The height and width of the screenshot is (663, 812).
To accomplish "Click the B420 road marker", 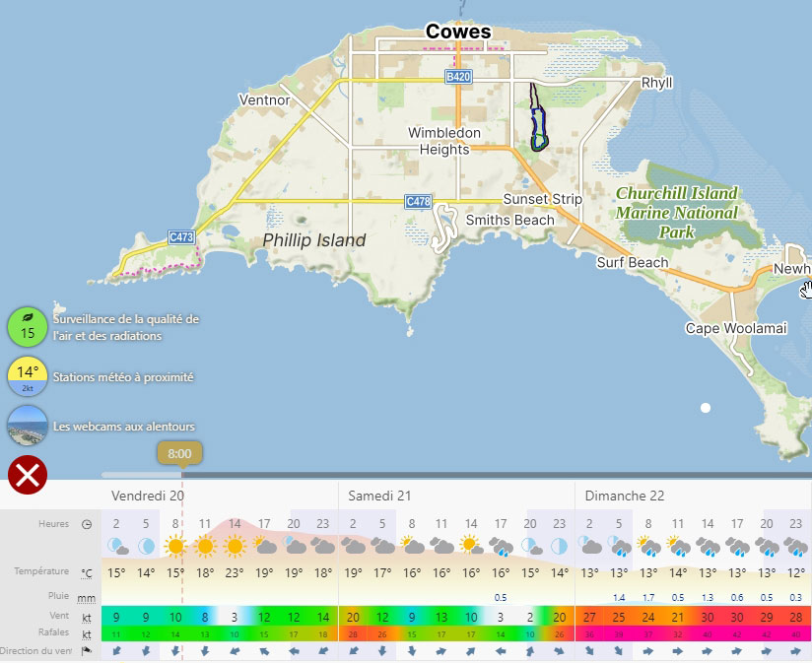I will coord(458,76).
